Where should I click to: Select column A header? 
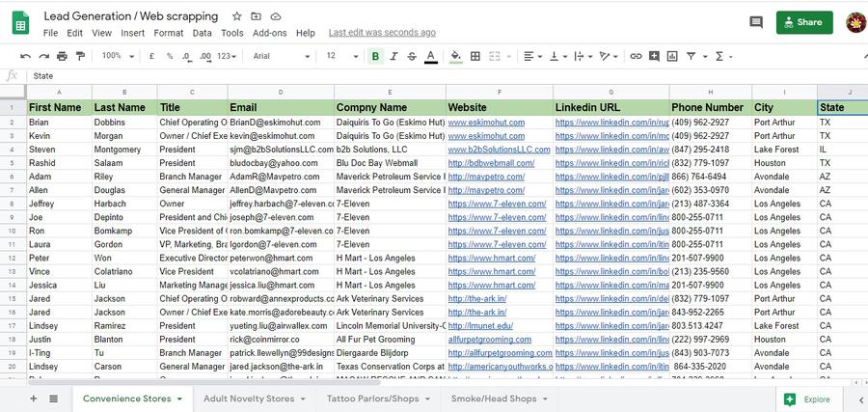(59, 92)
